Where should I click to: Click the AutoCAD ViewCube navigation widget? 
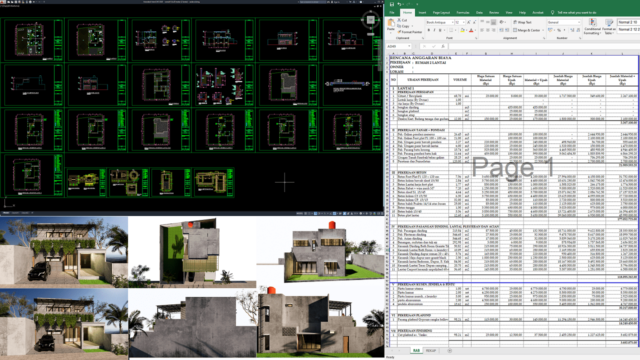(371, 20)
